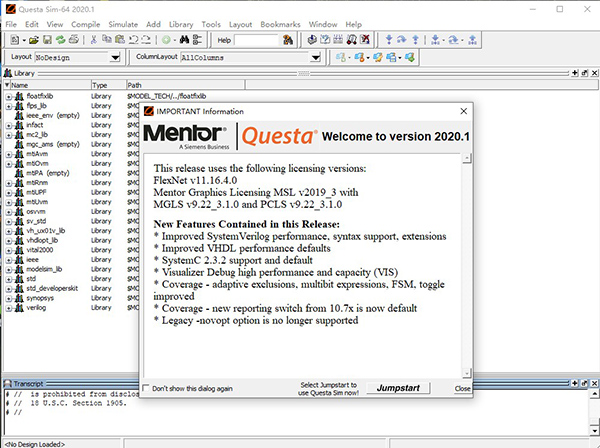
Task: Click the Open file folder icon
Action: pos(34,40)
